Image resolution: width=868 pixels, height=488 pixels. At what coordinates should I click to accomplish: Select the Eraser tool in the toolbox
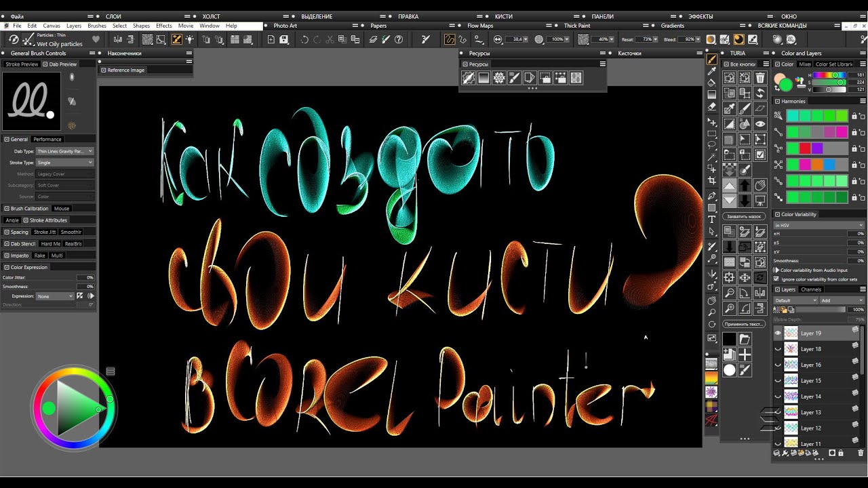(x=712, y=107)
